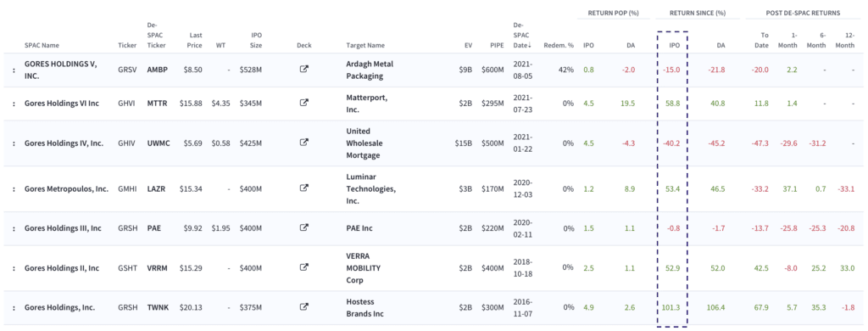Screen dimensions: 868x331
Task: Open deck icon for United Wholesale Mortgage
Action: pyautogui.click(x=303, y=142)
